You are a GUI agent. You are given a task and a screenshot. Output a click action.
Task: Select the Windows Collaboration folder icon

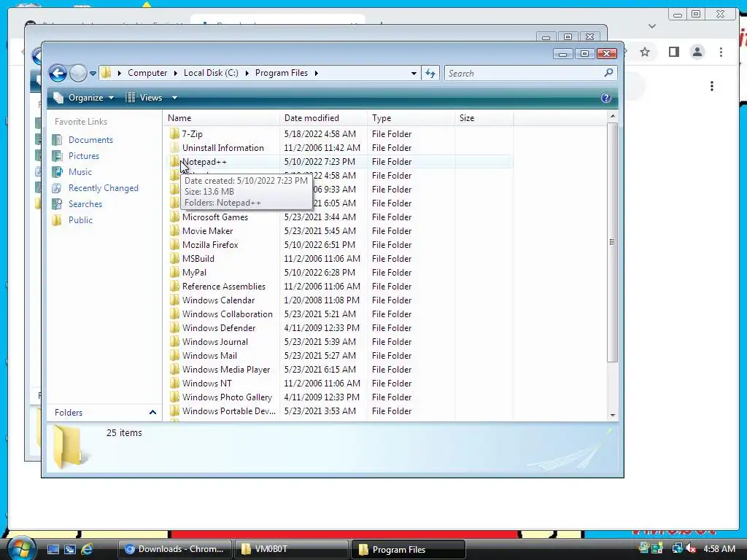click(174, 314)
